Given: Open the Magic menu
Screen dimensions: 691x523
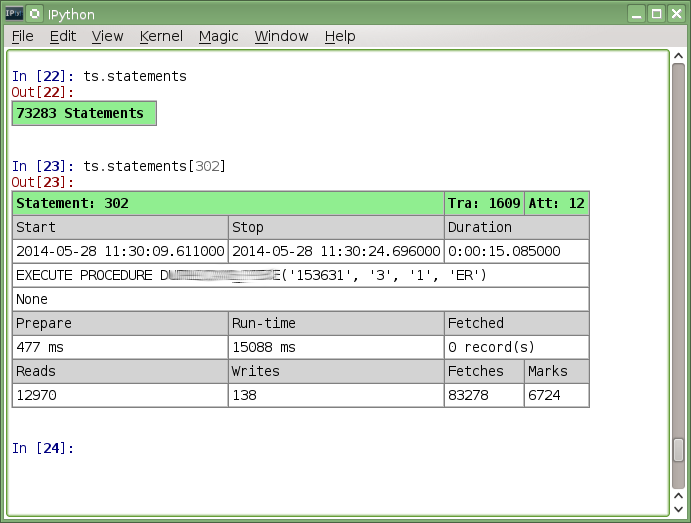Looking at the screenshot, I should pyautogui.click(x=218, y=36).
